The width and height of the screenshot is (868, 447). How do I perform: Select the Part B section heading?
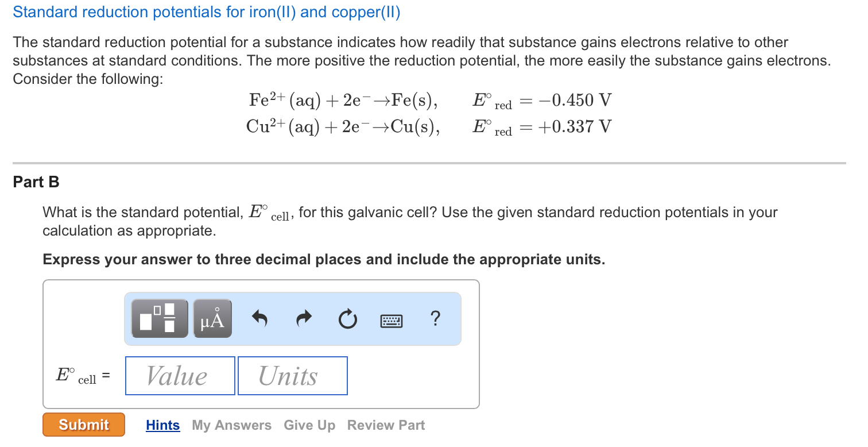35,182
